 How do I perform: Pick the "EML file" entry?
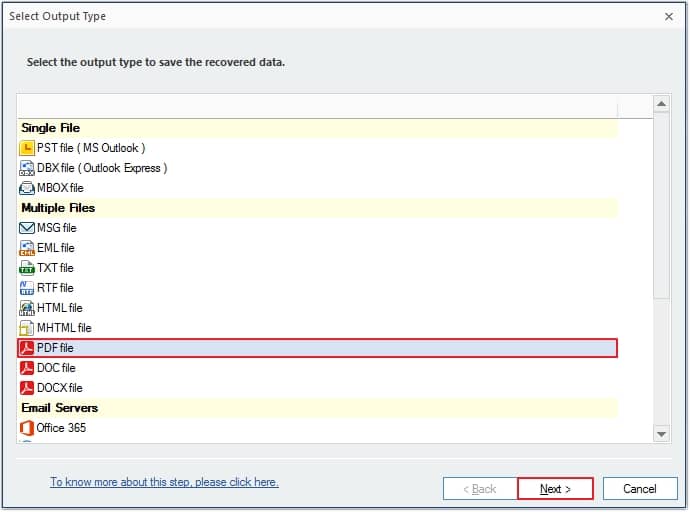(318, 248)
